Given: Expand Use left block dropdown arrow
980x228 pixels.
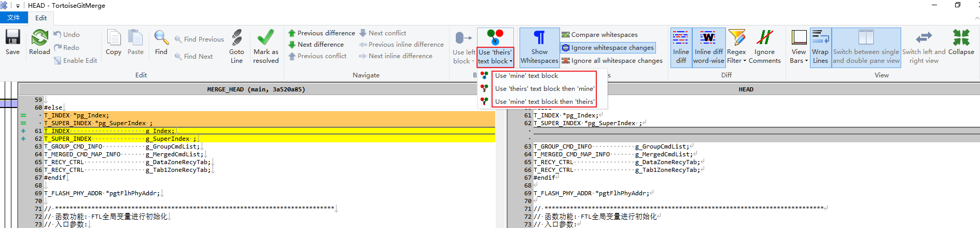Looking at the screenshot, I should [x=472, y=61].
